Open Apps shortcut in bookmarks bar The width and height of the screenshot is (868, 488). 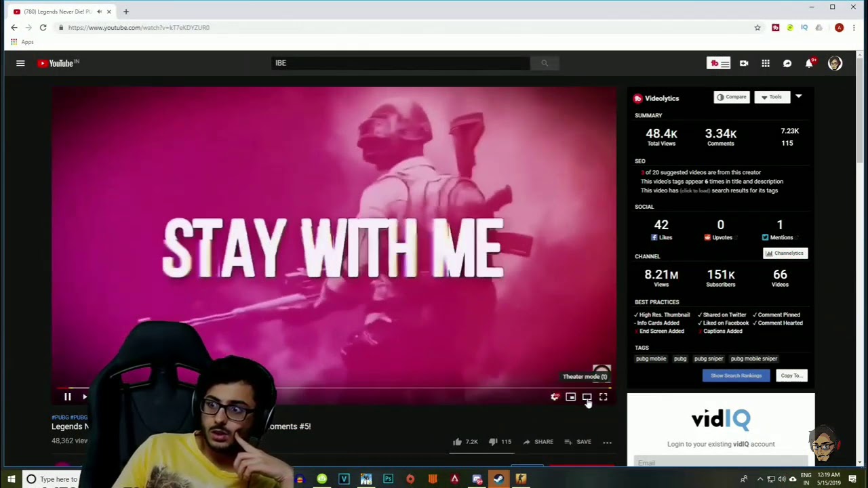[x=21, y=42]
